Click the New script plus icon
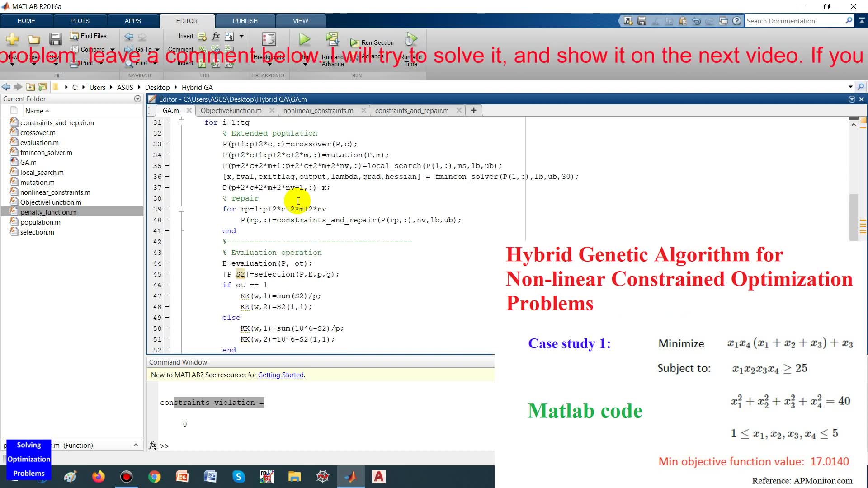 pos(12,40)
